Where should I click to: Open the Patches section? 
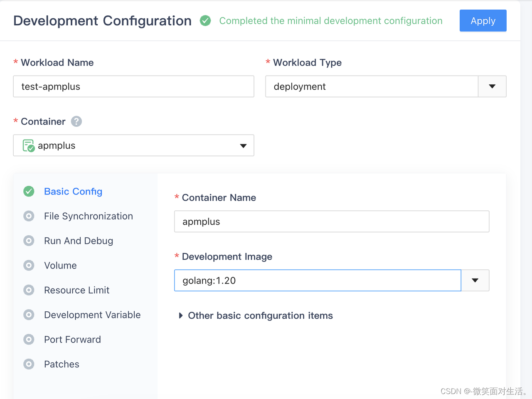[x=62, y=364]
